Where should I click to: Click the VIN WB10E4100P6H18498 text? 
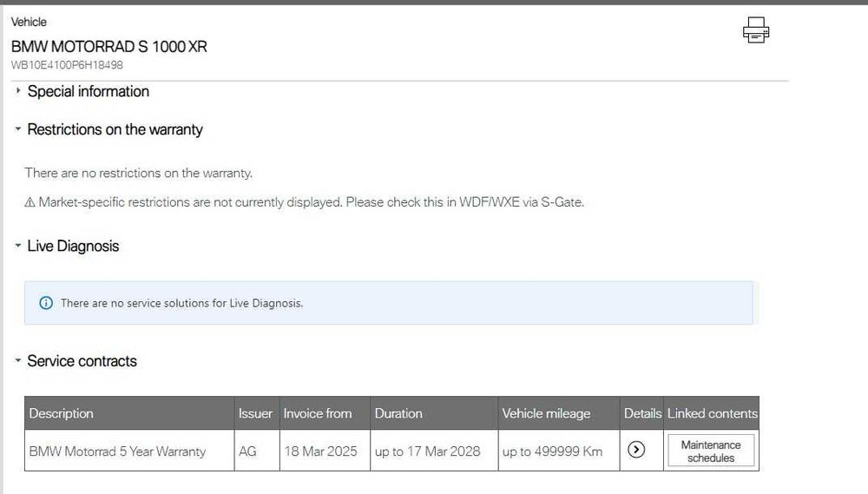pos(67,65)
